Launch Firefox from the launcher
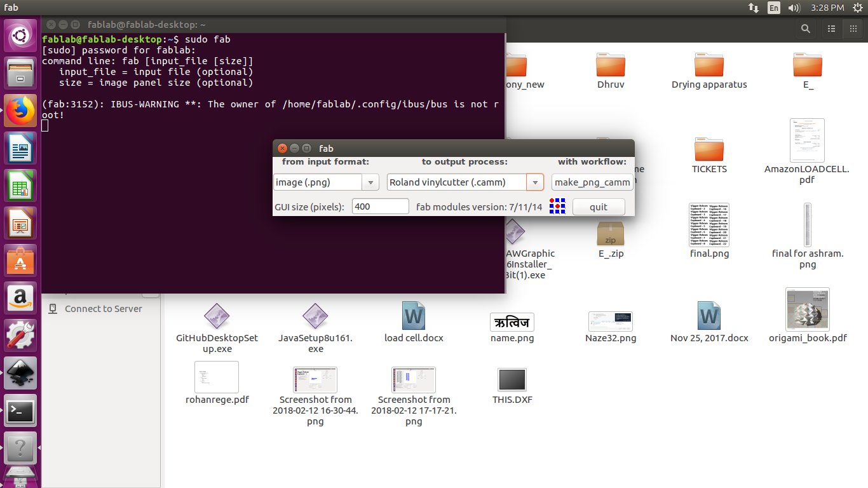Screen dimensions: 868x488 pyautogui.click(x=20, y=109)
